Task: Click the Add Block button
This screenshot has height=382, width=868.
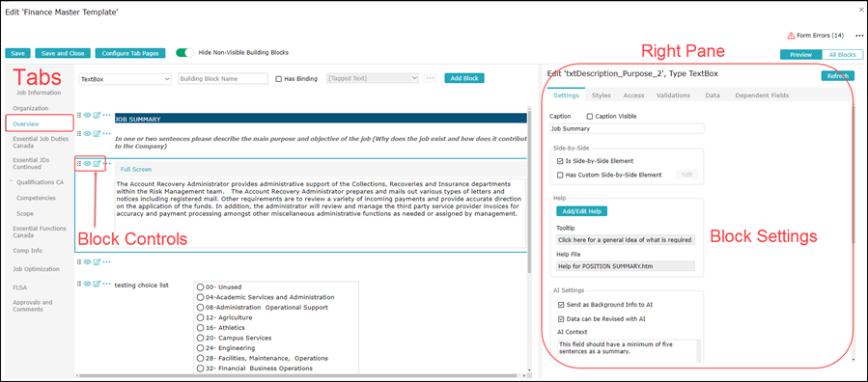Action: [x=463, y=78]
